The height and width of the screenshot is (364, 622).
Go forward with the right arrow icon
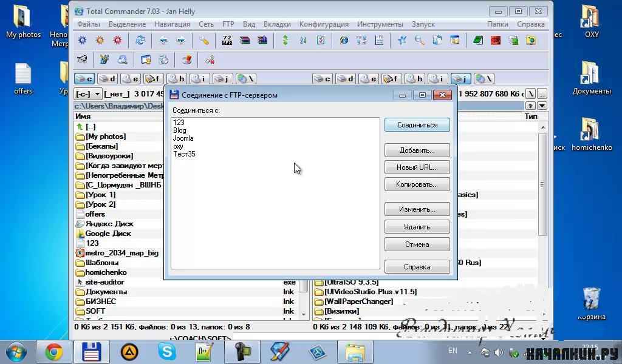coord(181,40)
